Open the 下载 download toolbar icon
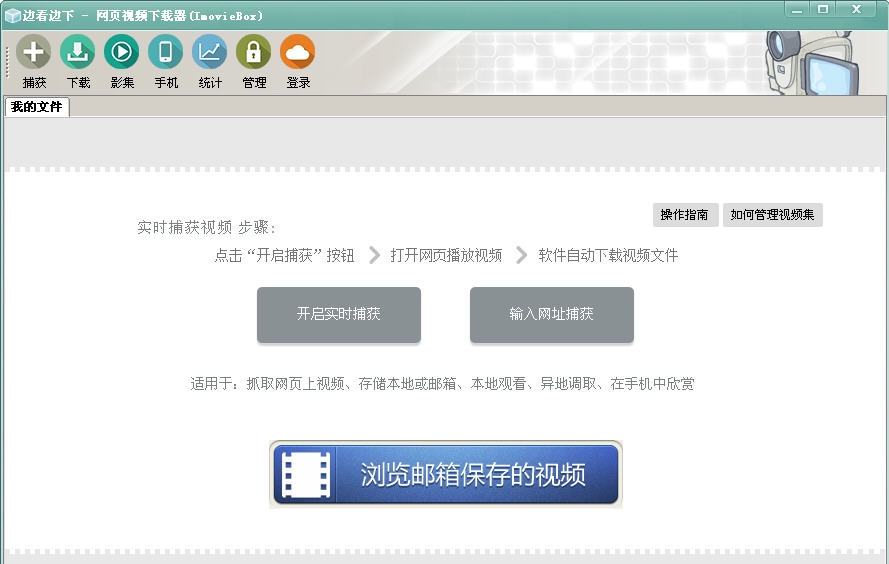This screenshot has height=564, width=889. point(78,52)
